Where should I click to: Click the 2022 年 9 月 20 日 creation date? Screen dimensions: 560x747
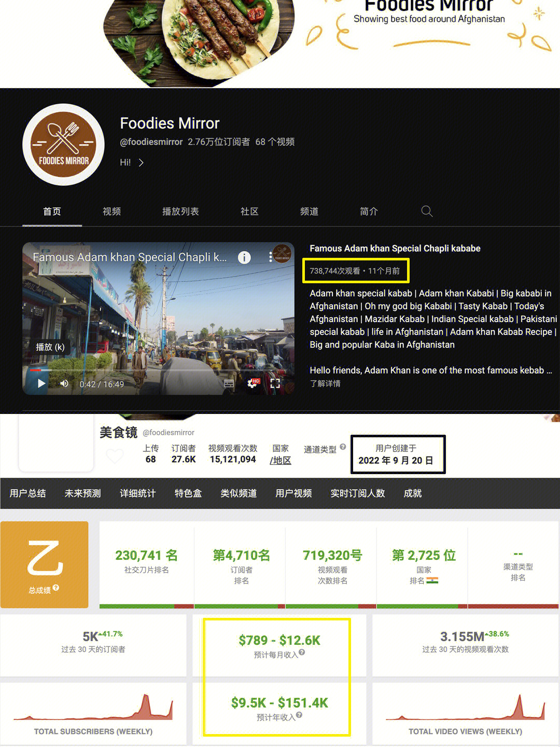396,460
